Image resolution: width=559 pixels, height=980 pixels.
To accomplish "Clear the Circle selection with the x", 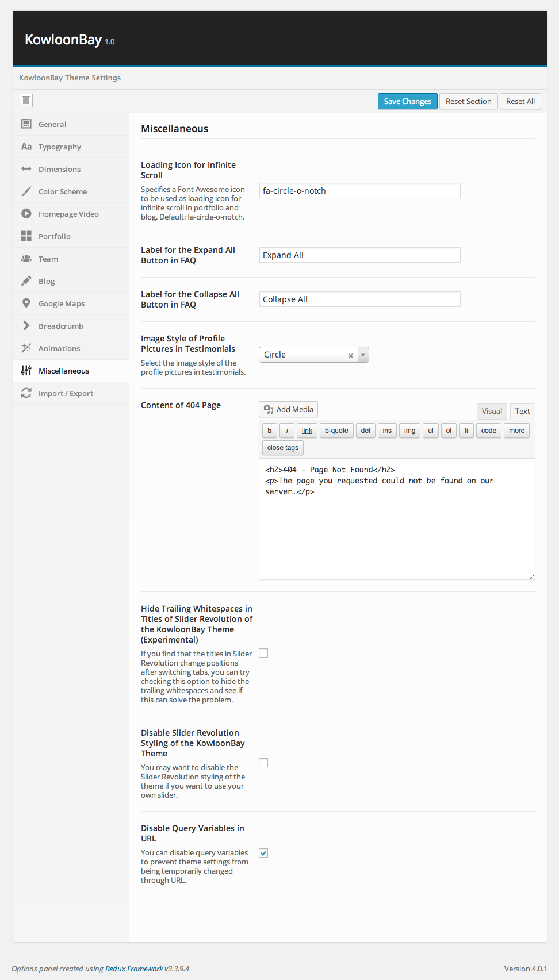I will (x=351, y=355).
